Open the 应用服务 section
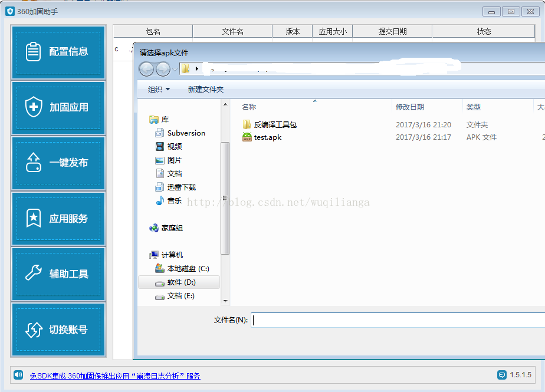This screenshot has width=545, height=392. [58, 219]
